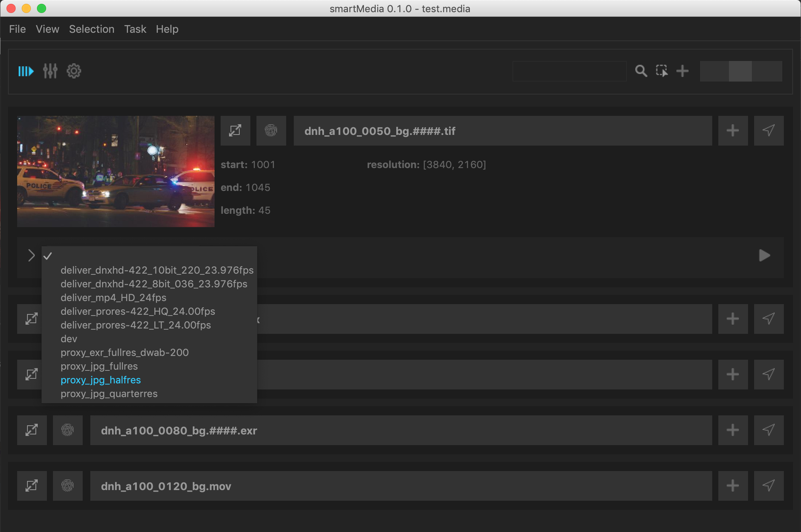Collapse the task row chevron expander
Screen dimensions: 801x532
pos(31,255)
